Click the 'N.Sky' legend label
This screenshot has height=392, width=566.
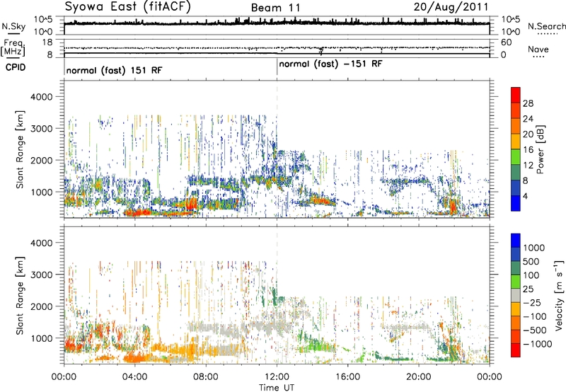click(13, 26)
